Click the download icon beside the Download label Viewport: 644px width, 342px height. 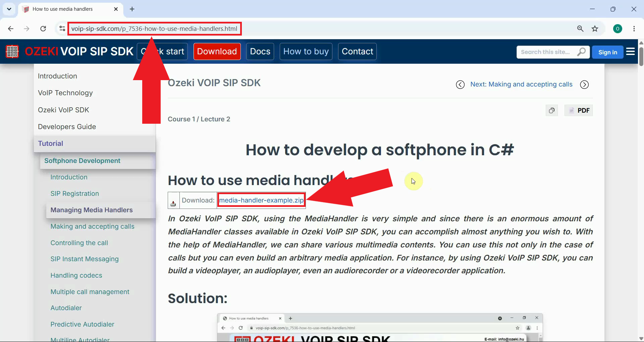173,203
